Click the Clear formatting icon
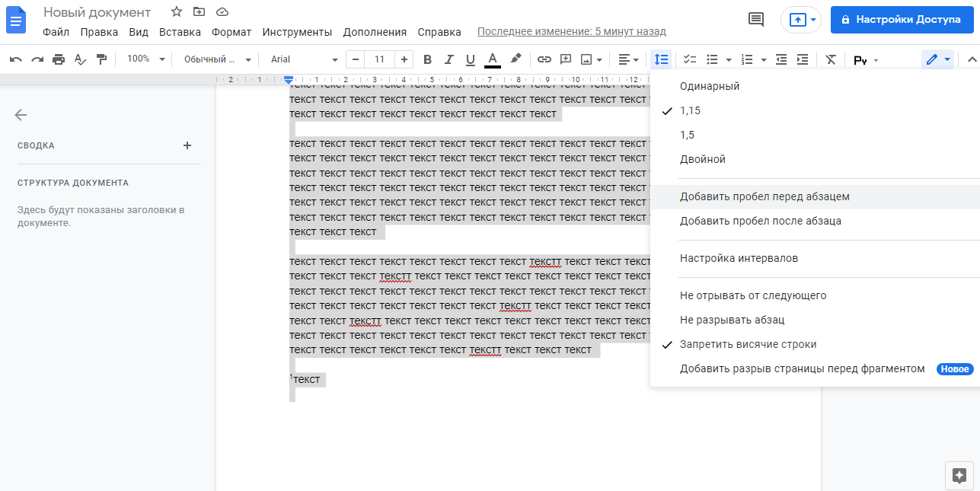The height and width of the screenshot is (491, 980). pyautogui.click(x=831, y=59)
